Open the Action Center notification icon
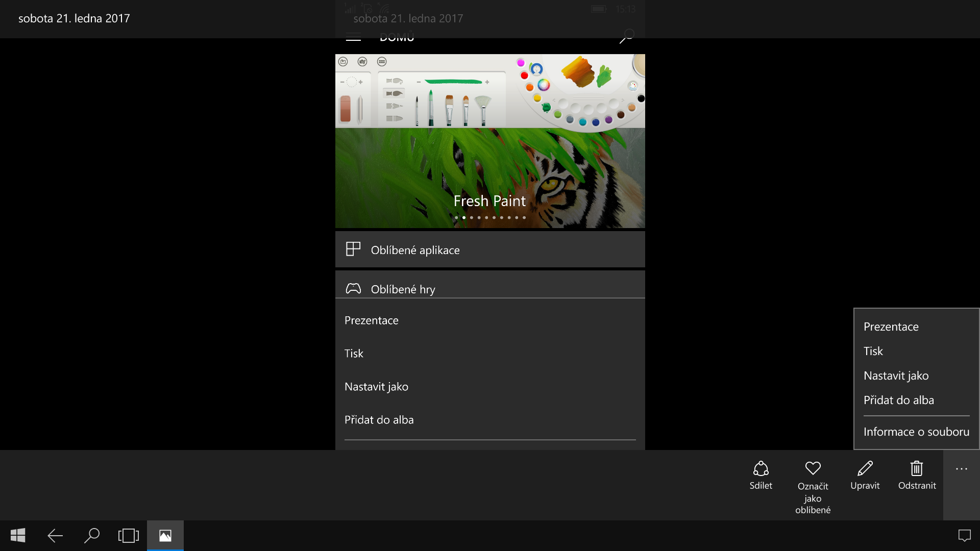This screenshot has height=551, width=980. 964,536
